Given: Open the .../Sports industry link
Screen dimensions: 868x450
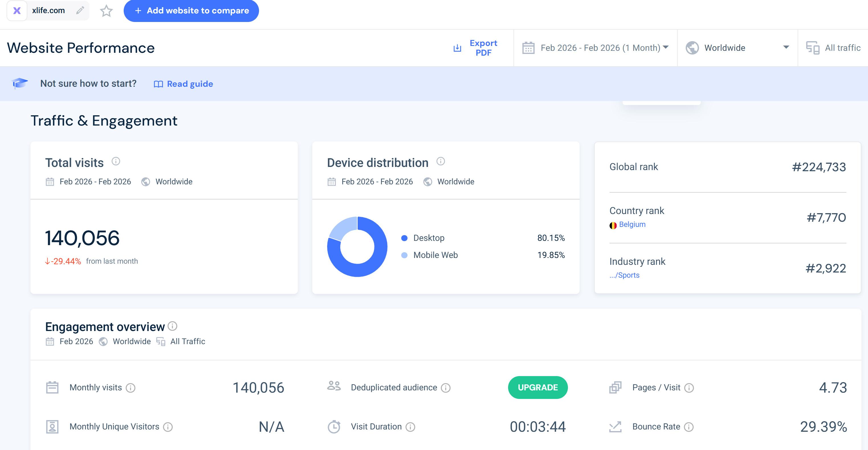Looking at the screenshot, I should point(624,275).
